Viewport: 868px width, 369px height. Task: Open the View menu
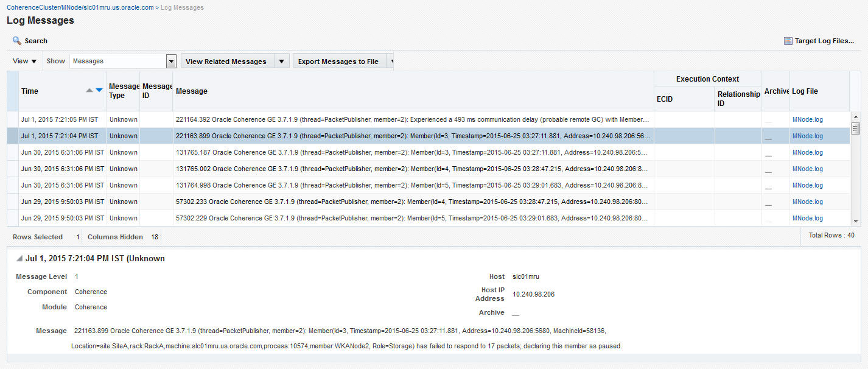24,61
